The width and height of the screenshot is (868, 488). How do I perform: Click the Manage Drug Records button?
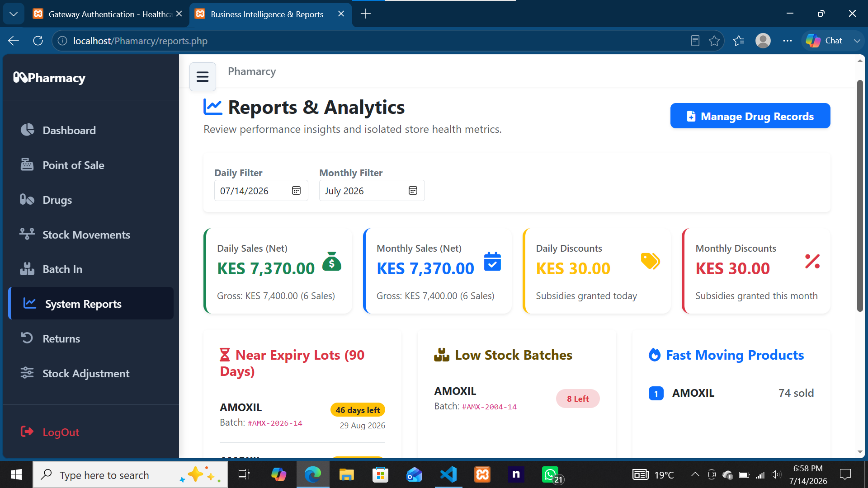click(750, 116)
